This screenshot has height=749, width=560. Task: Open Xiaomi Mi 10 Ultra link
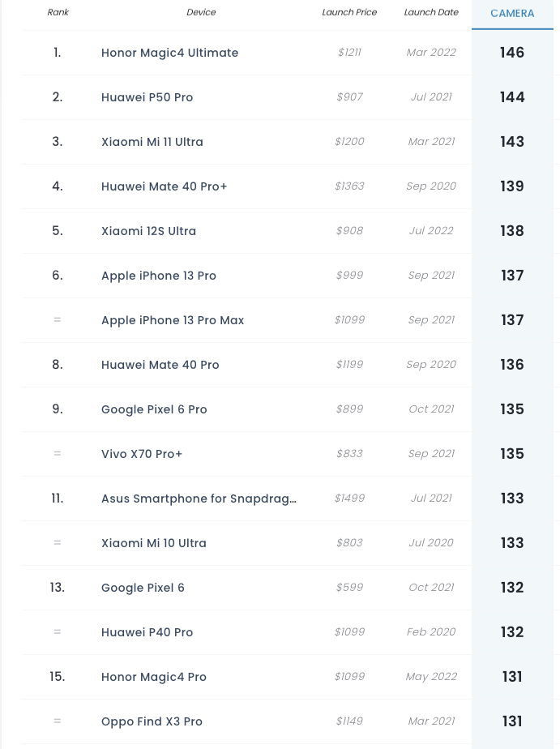154,543
